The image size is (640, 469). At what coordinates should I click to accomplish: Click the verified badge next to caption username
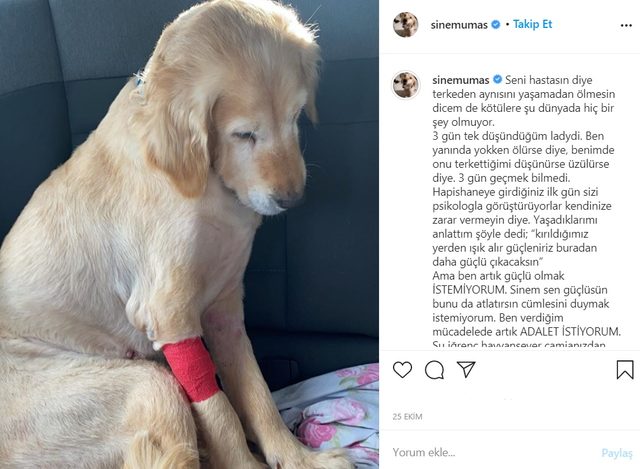[497, 79]
